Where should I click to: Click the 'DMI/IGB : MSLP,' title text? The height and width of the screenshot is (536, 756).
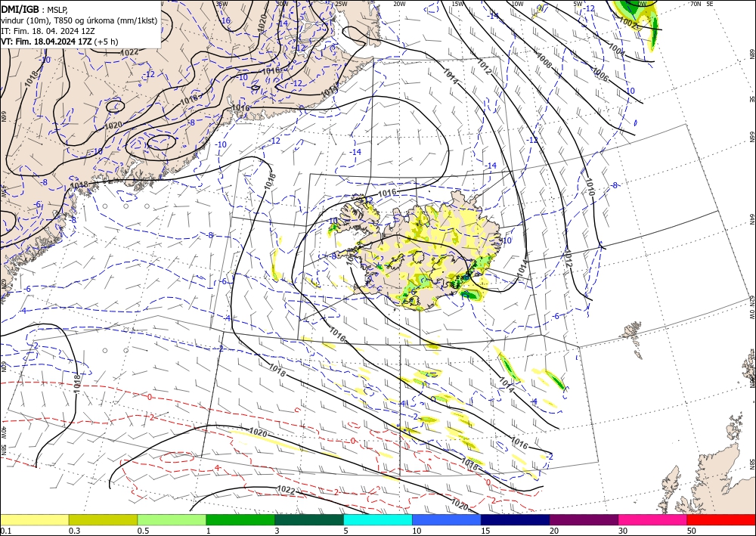coord(36,8)
